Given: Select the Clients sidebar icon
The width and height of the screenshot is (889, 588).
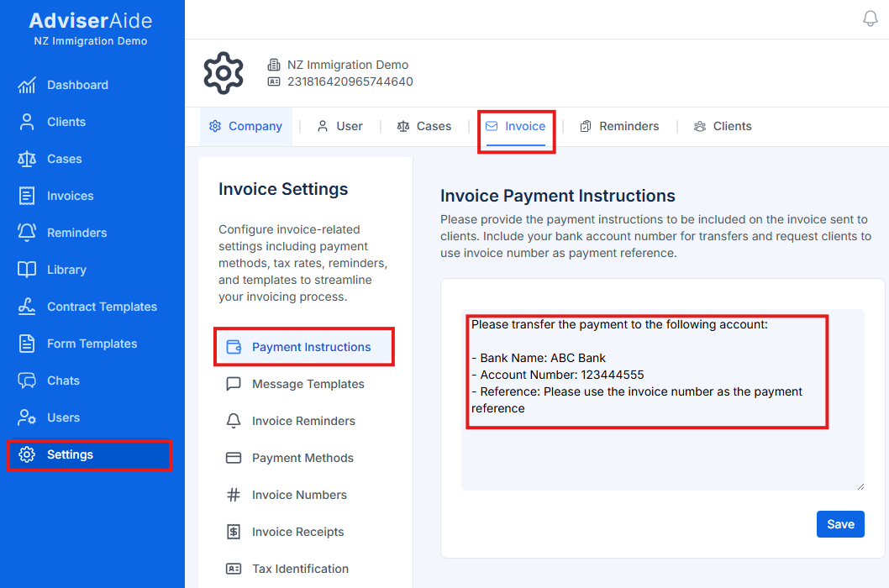Looking at the screenshot, I should click(66, 122).
